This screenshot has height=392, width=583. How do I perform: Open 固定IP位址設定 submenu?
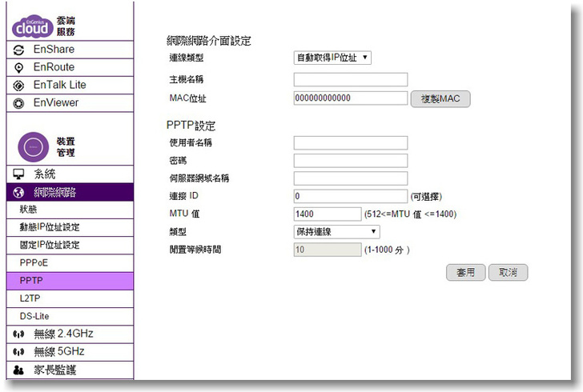(70, 246)
